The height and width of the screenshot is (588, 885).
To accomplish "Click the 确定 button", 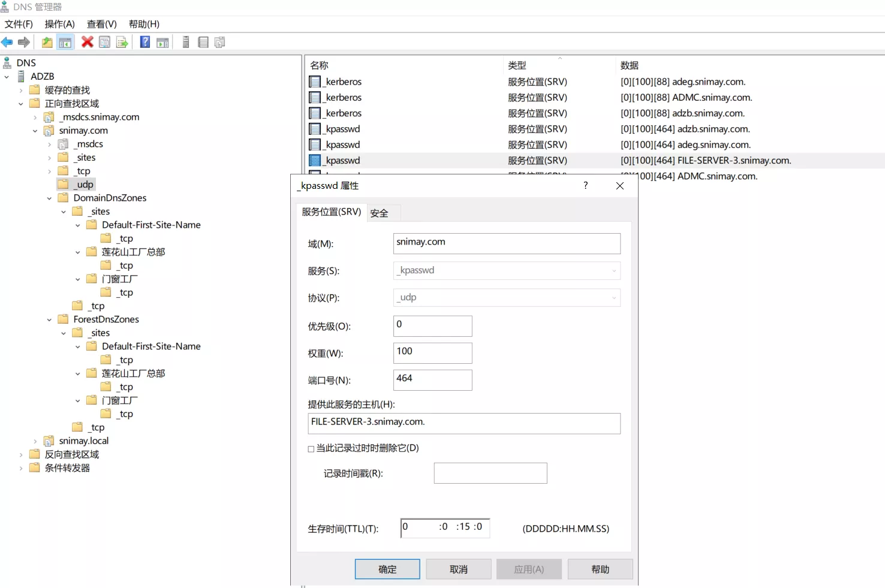I will 387,569.
